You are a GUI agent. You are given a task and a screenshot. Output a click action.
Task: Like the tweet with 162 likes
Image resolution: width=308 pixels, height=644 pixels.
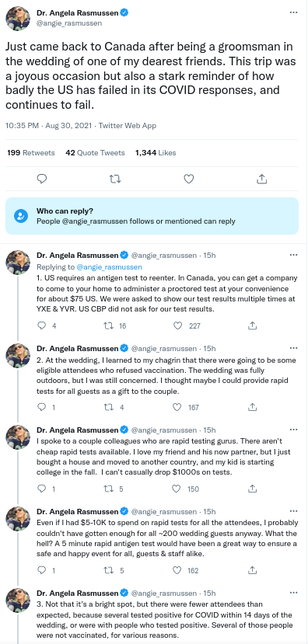point(177,570)
